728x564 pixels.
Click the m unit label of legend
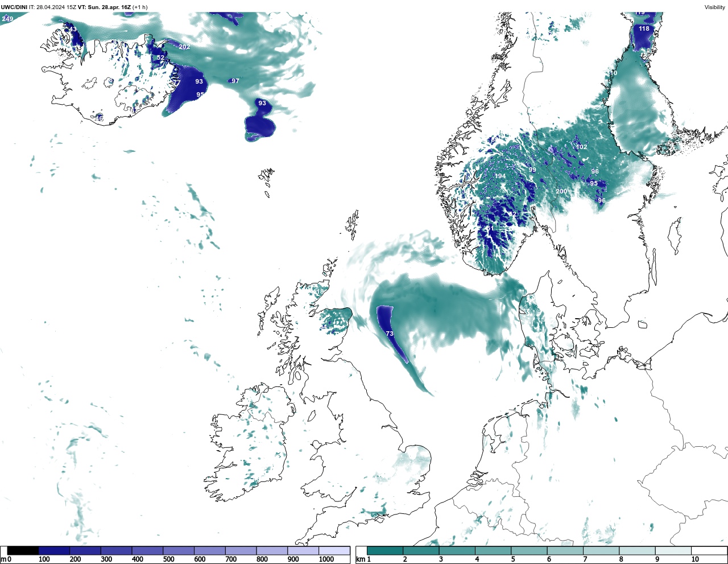pos(3,559)
